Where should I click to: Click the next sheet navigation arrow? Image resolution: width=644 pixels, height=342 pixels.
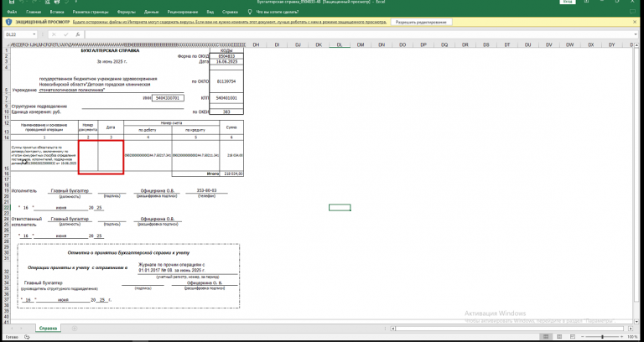click(20, 329)
